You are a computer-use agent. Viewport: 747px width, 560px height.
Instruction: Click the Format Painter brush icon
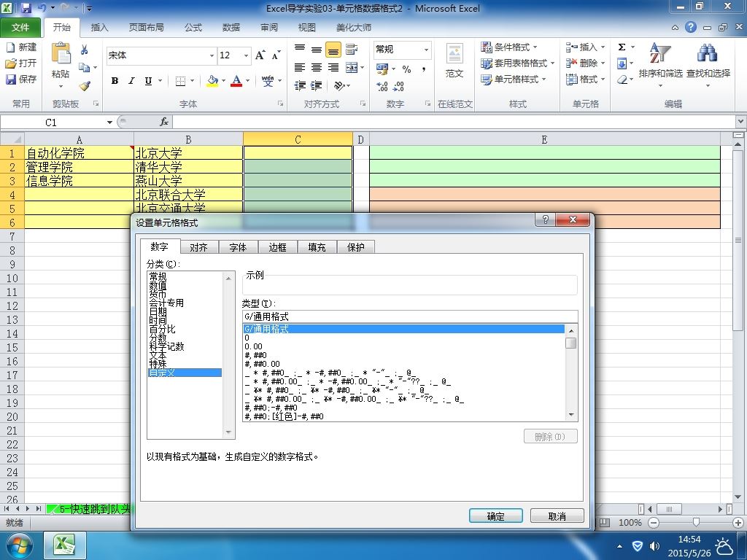point(85,86)
